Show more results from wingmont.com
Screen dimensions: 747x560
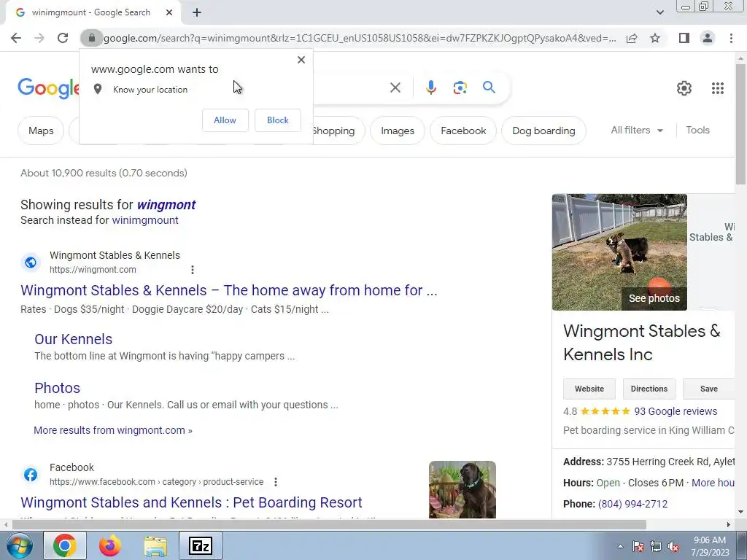(x=113, y=430)
